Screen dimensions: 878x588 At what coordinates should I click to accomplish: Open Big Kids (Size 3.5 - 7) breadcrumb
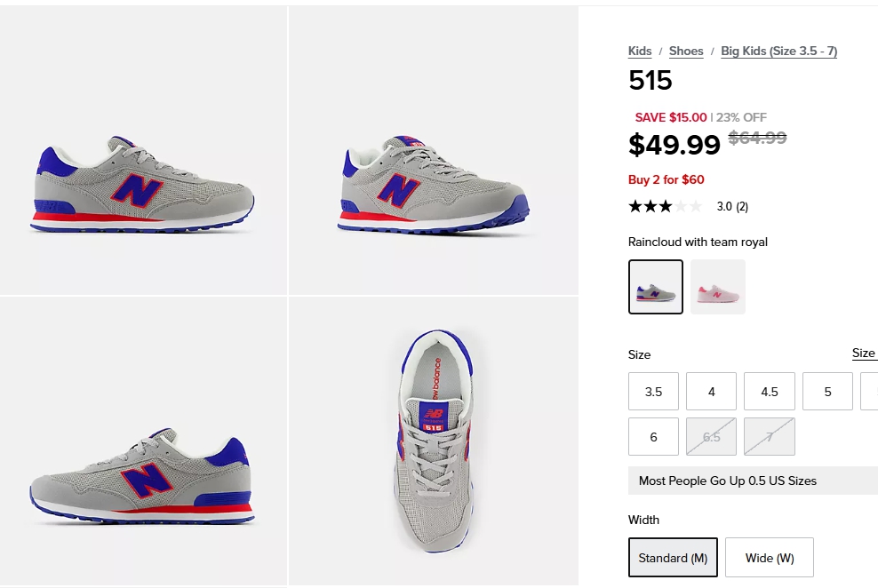[778, 52]
